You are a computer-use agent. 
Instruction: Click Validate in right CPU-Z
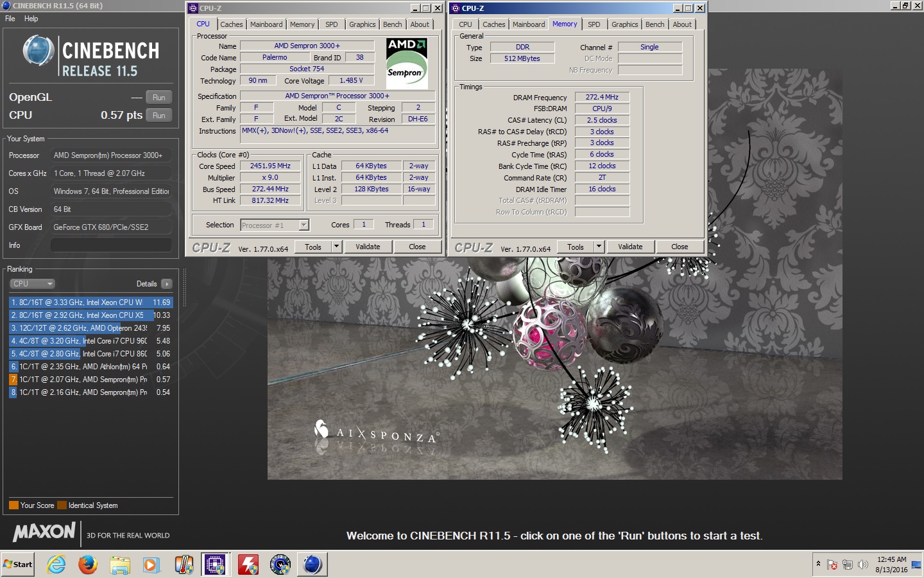coord(630,247)
